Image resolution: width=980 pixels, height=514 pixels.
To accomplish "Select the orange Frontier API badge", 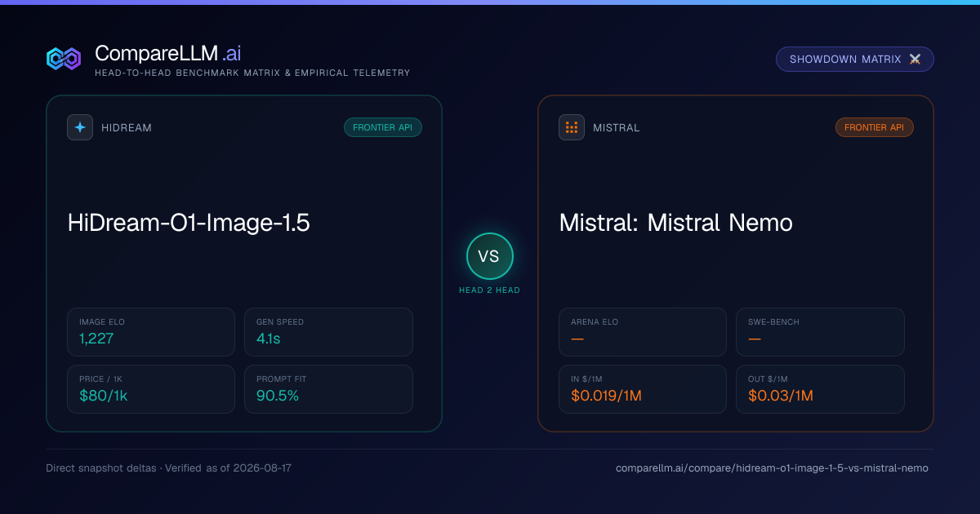I will 875,127.
